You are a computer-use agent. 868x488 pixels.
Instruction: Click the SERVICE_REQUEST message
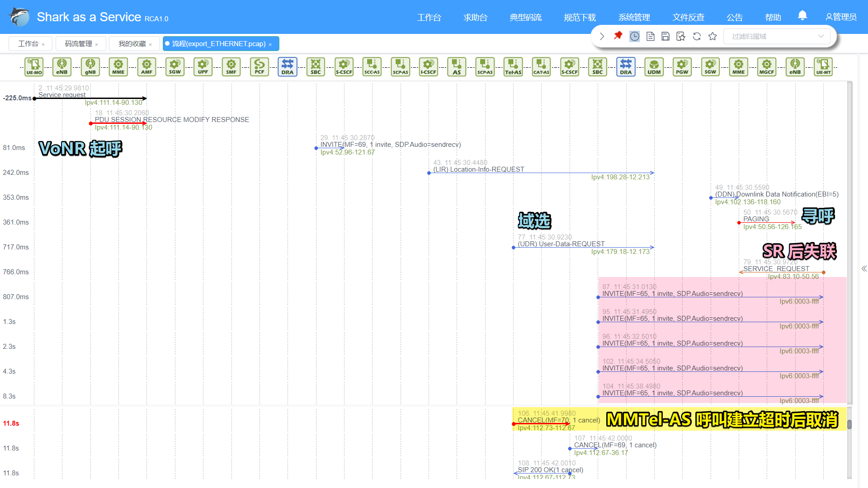tap(776, 269)
